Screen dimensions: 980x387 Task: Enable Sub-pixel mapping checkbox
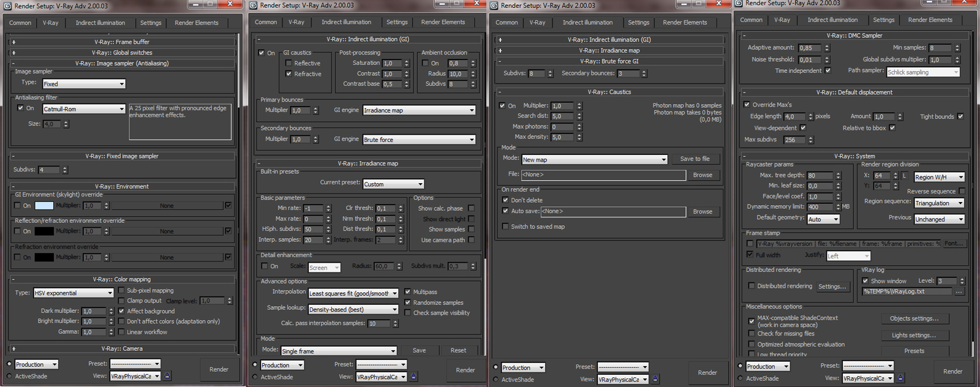[x=121, y=290]
